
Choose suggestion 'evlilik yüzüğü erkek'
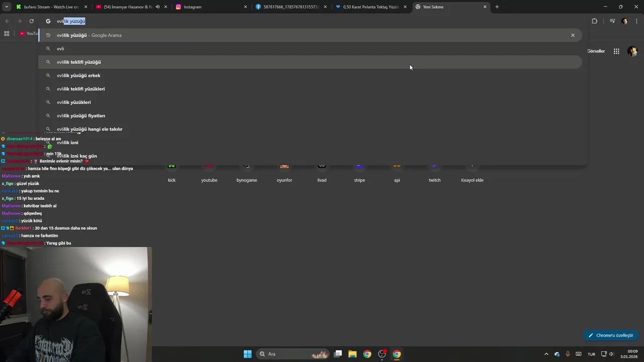(x=310, y=75)
